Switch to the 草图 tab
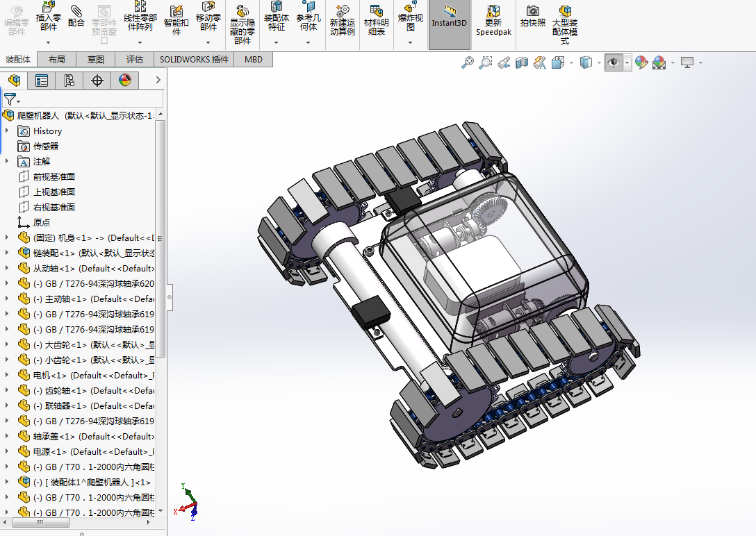This screenshot has width=756, height=536. [95, 59]
